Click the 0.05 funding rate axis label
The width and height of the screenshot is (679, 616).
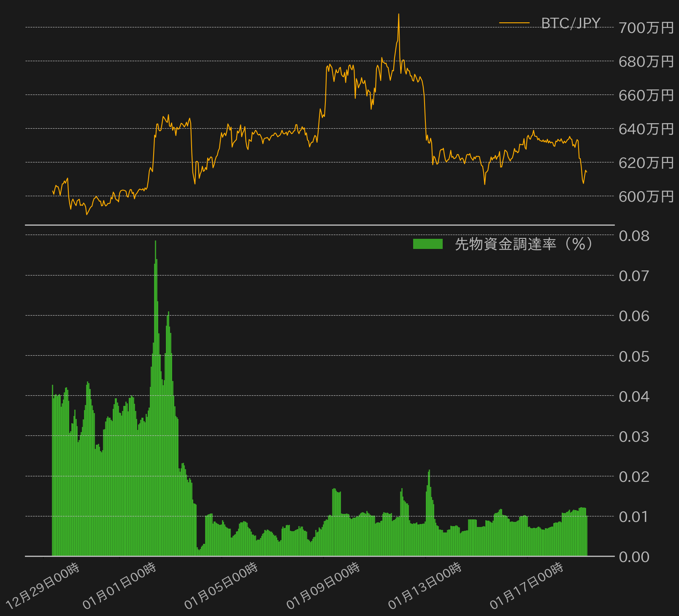tap(634, 357)
